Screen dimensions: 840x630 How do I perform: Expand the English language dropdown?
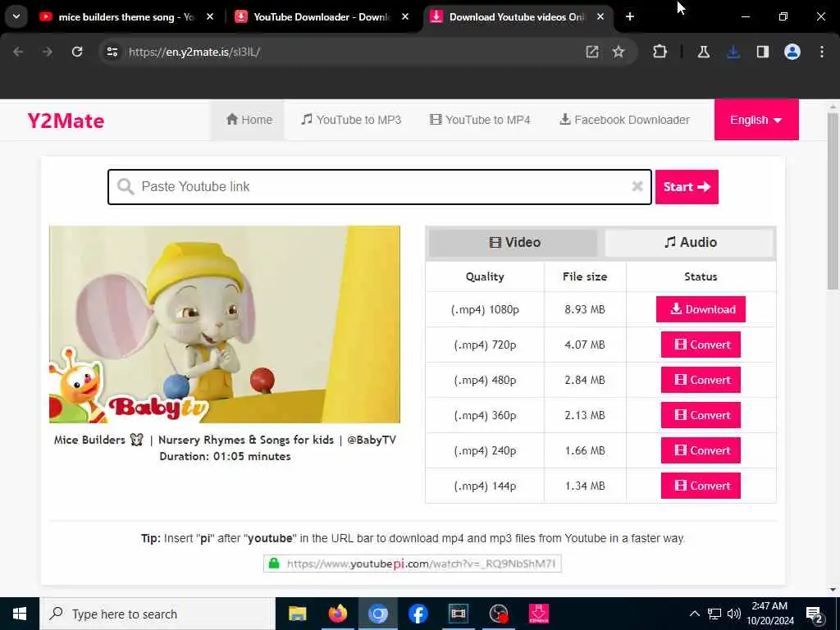(756, 120)
